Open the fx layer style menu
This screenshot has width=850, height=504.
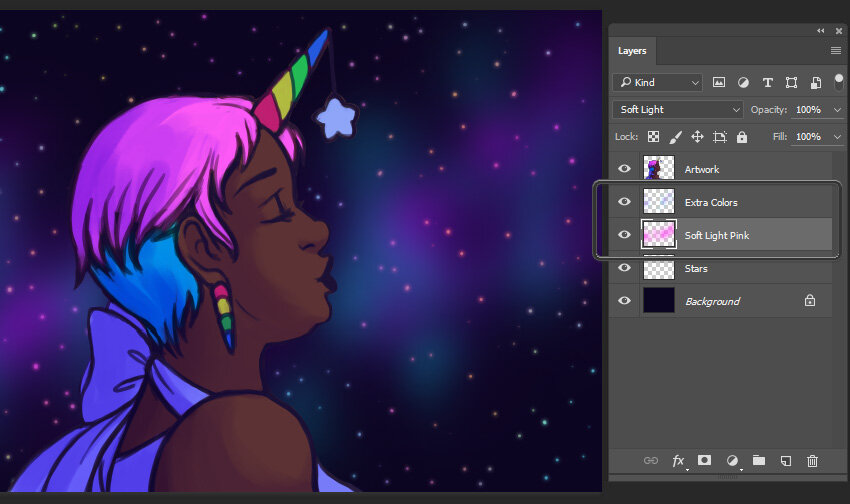[x=678, y=461]
